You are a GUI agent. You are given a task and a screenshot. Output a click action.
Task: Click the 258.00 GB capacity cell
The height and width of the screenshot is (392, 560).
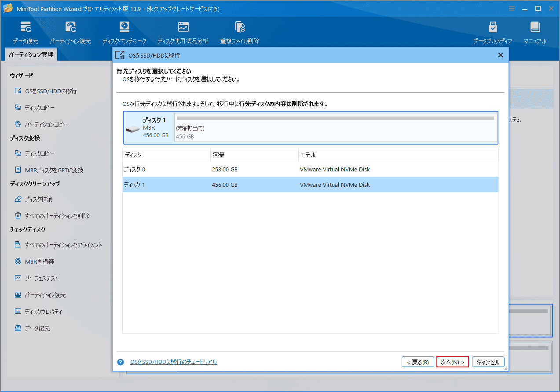(x=225, y=169)
